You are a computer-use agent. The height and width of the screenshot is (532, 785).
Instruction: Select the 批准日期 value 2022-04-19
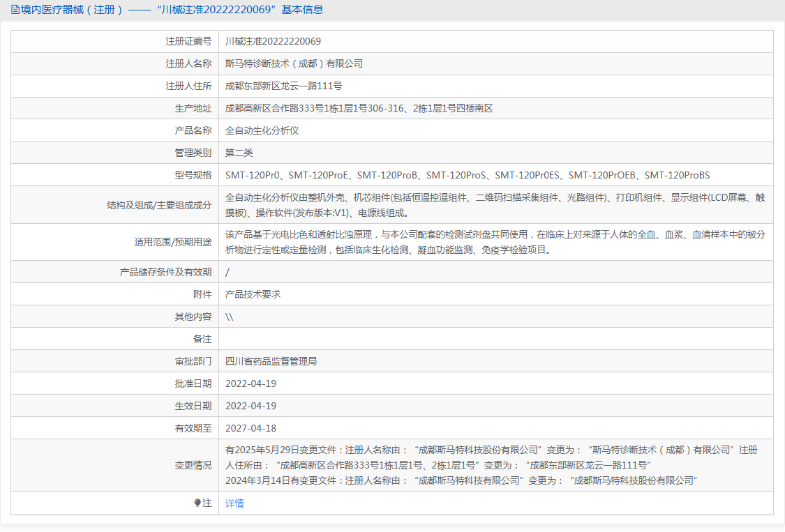251,384
